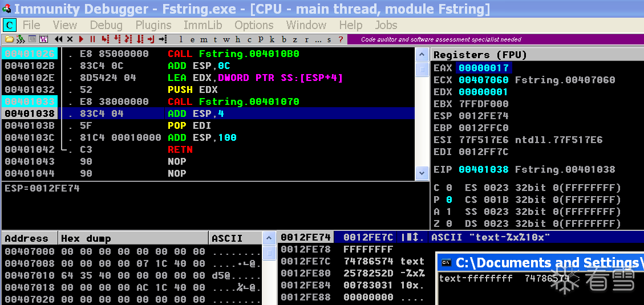
Task: Click the 'z' toolbar button
Action: pos(295,39)
